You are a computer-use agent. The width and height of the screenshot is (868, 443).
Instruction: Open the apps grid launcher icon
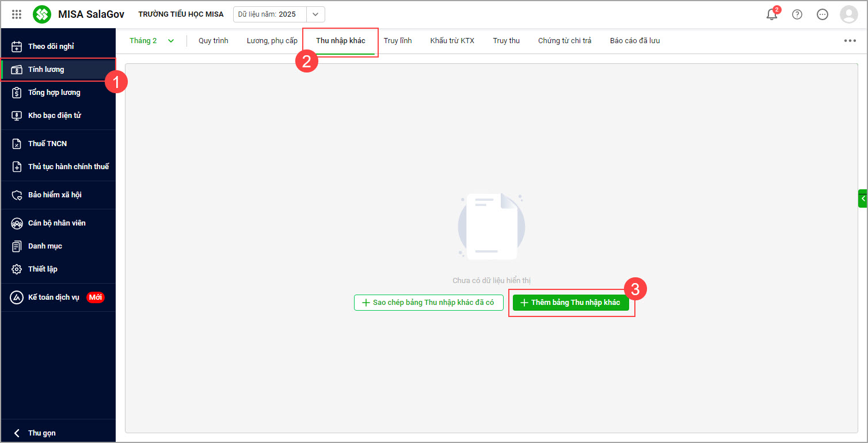pyautogui.click(x=17, y=14)
